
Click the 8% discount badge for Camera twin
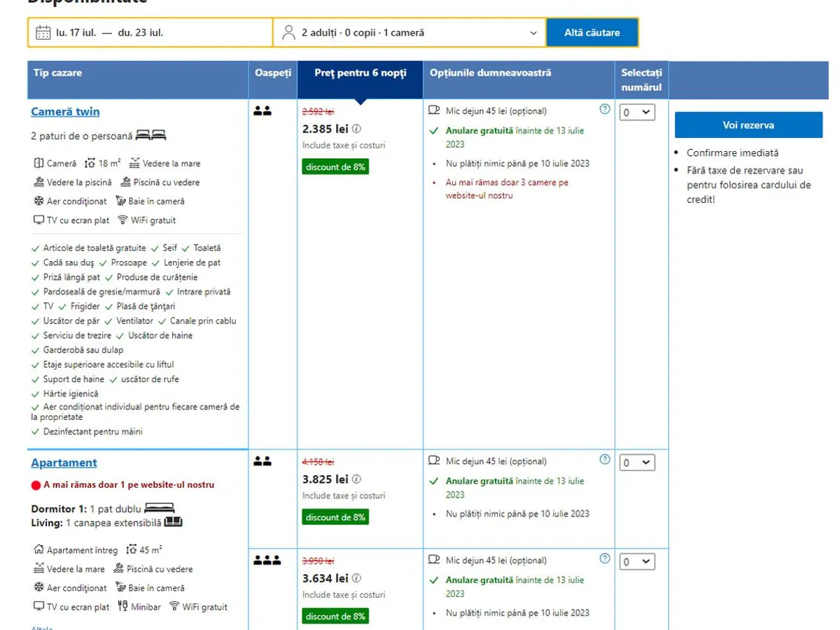click(335, 167)
